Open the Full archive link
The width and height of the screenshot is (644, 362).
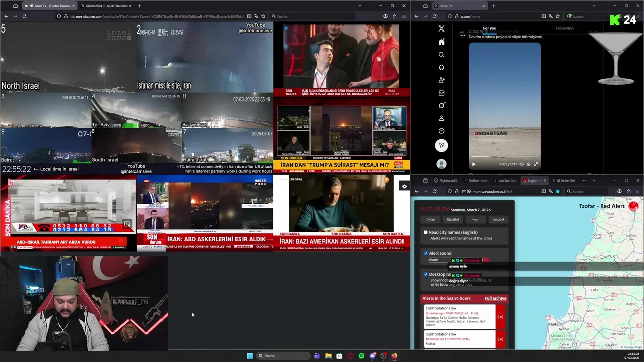tap(496, 298)
